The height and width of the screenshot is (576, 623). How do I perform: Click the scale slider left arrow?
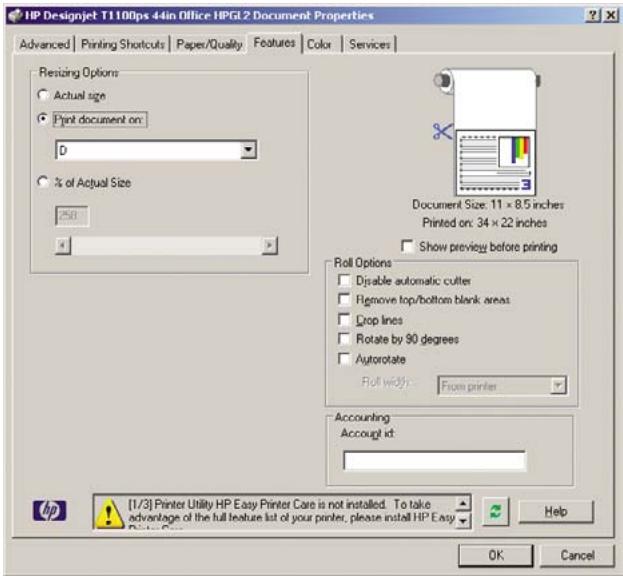point(63,245)
